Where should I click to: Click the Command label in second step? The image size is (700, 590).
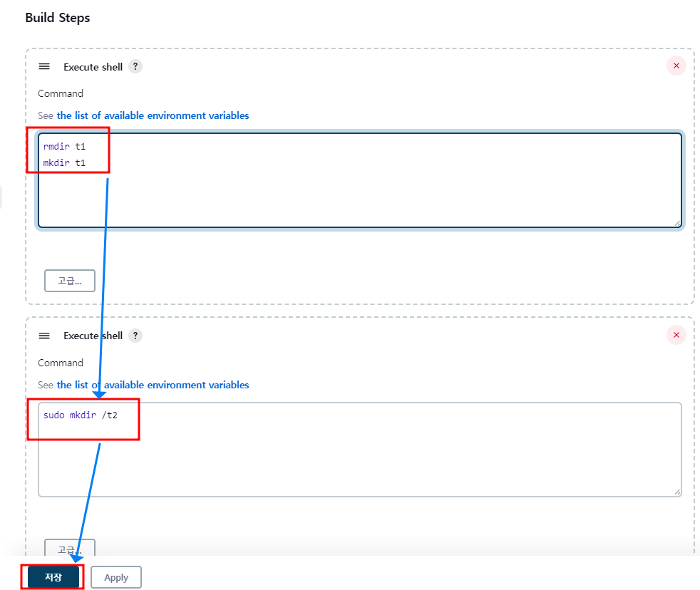pyautogui.click(x=61, y=363)
